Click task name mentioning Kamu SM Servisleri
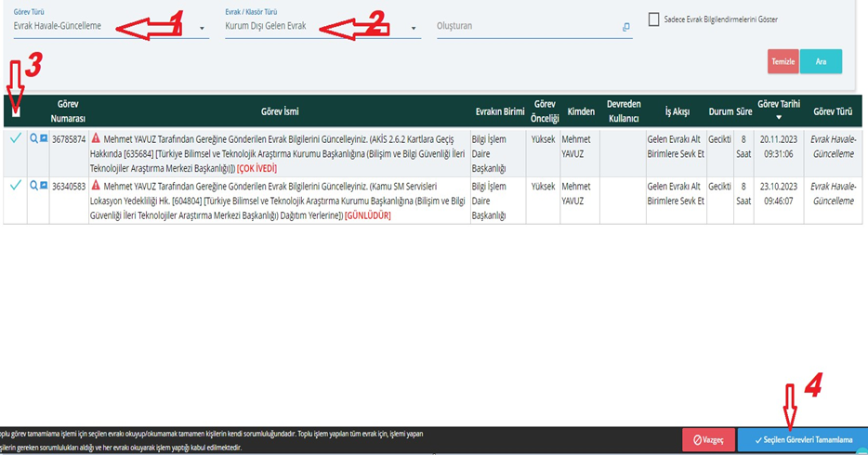This screenshot has height=455, width=868. pos(278,201)
